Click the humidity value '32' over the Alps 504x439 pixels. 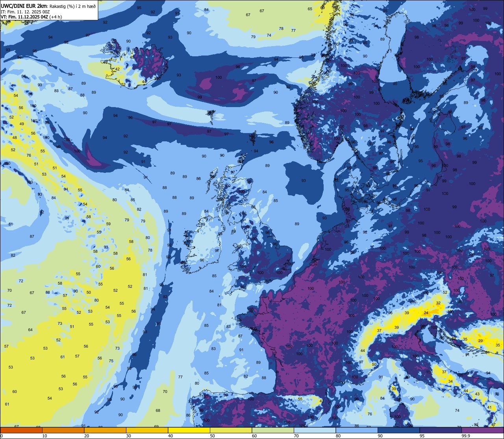coord(438,303)
